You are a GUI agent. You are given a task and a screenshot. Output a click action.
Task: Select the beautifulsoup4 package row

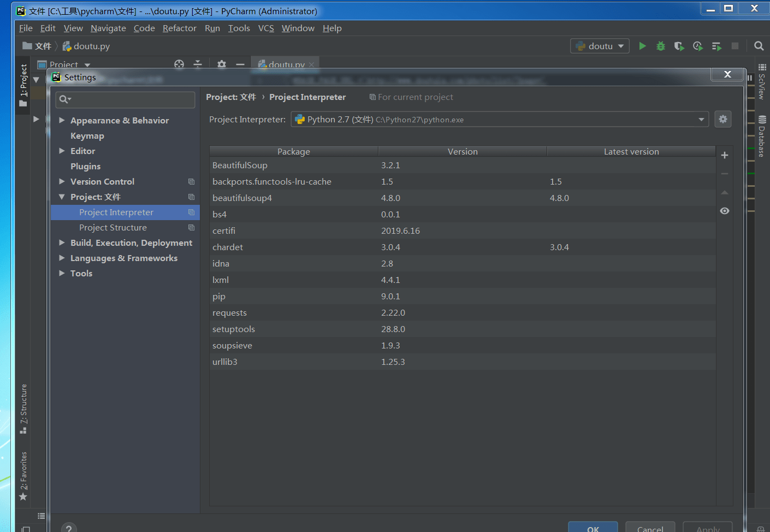(x=463, y=198)
